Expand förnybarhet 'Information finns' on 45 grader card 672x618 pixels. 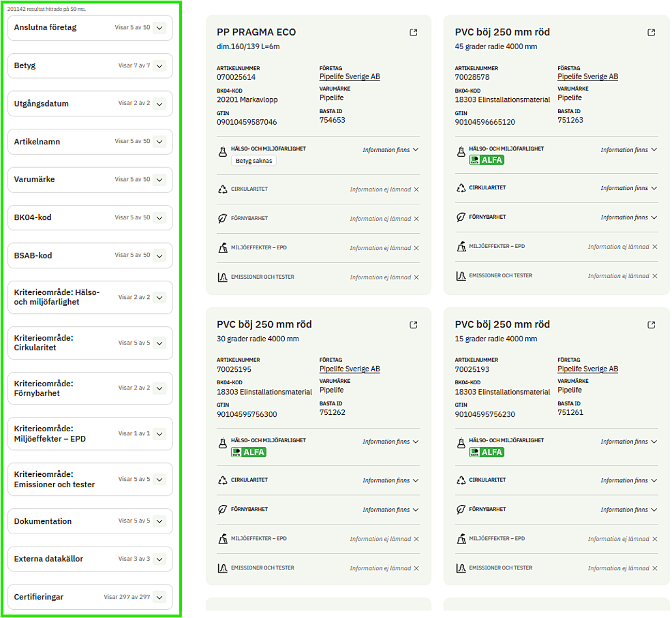[629, 218]
